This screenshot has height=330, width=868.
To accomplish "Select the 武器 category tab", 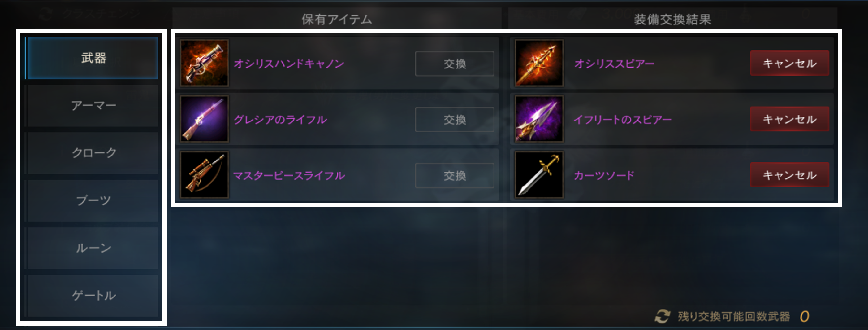I will 93,58.
